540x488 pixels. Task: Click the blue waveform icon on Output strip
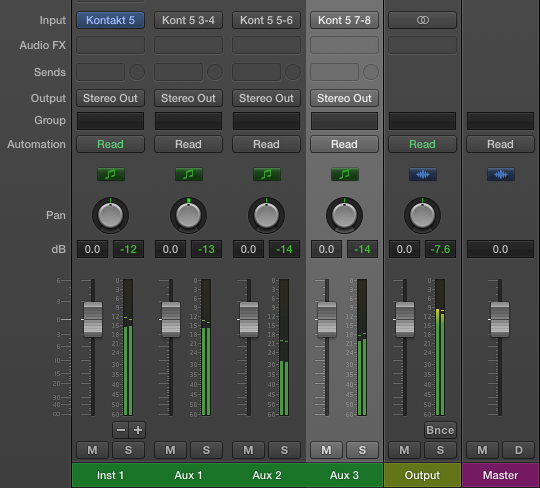423,174
